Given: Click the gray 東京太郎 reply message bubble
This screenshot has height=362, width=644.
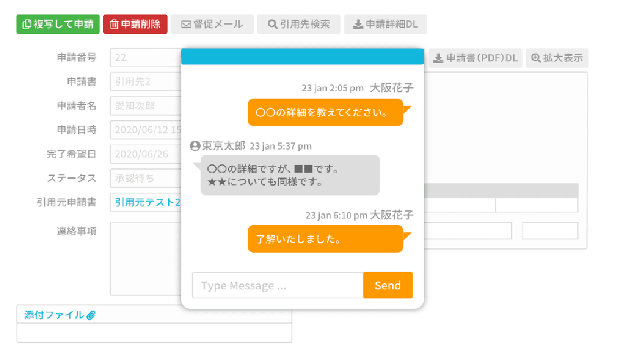Looking at the screenshot, I should [x=290, y=175].
